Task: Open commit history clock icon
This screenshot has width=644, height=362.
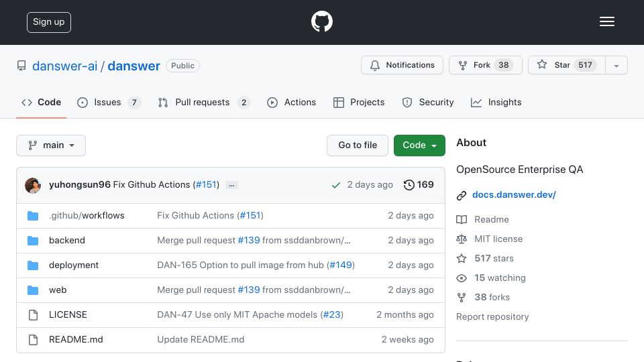Action: (409, 185)
